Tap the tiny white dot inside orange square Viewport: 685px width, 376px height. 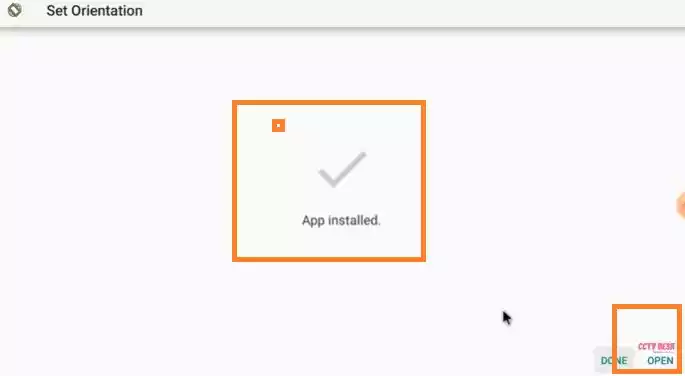(x=278, y=125)
